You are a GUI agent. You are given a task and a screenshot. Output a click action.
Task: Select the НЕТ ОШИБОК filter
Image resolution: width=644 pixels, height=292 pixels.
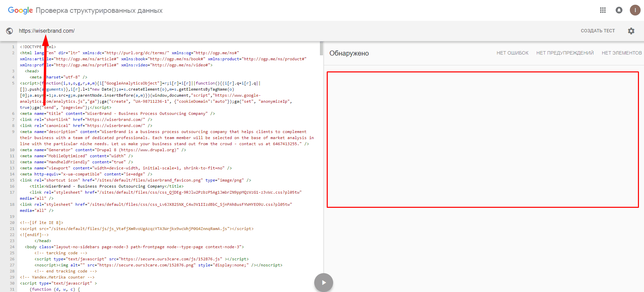[512, 53]
